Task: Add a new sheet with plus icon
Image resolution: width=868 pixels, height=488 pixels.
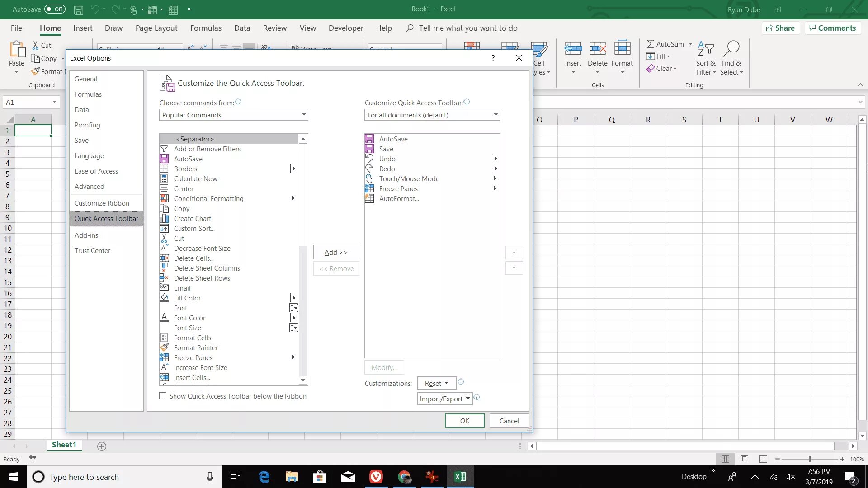Action: click(102, 446)
